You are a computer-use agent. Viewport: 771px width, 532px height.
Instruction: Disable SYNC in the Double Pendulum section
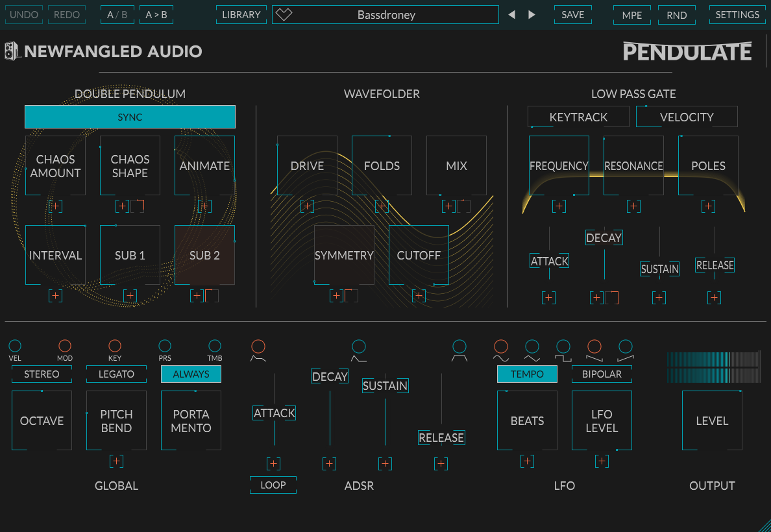tap(130, 117)
